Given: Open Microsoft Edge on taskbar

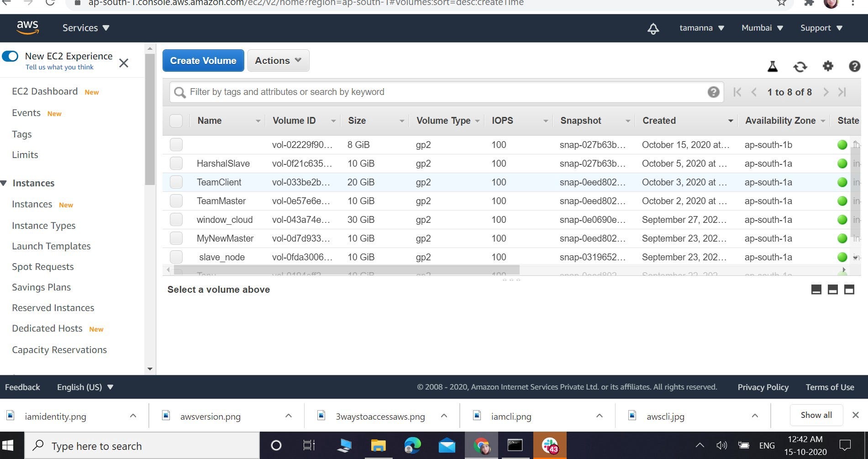Looking at the screenshot, I should click(412, 445).
